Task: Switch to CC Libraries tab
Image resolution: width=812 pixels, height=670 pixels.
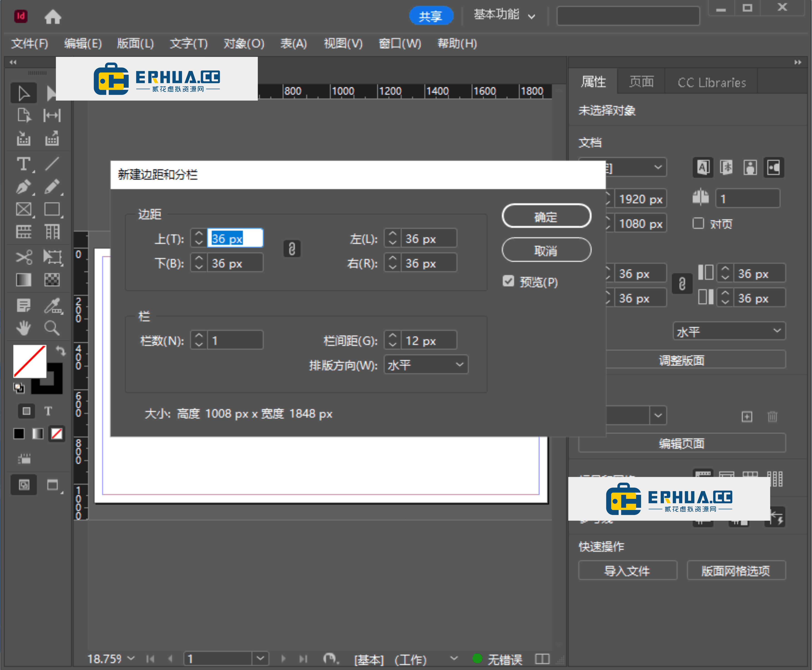Action: pos(712,83)
